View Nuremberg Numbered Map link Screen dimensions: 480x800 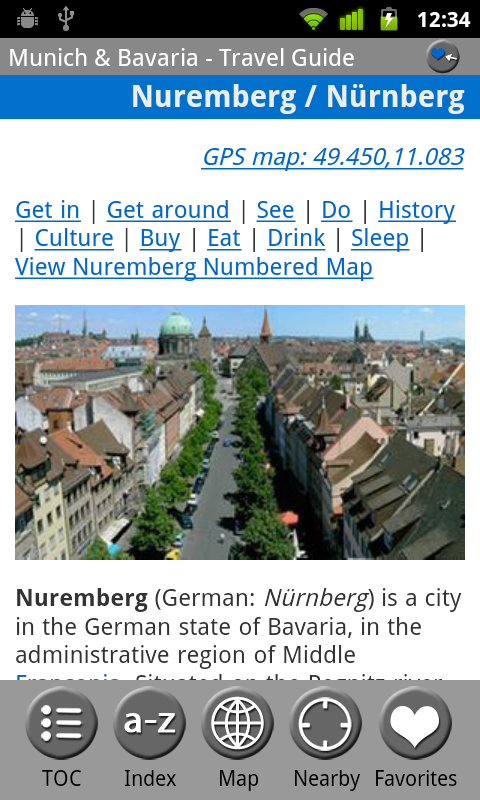point(194,267)
